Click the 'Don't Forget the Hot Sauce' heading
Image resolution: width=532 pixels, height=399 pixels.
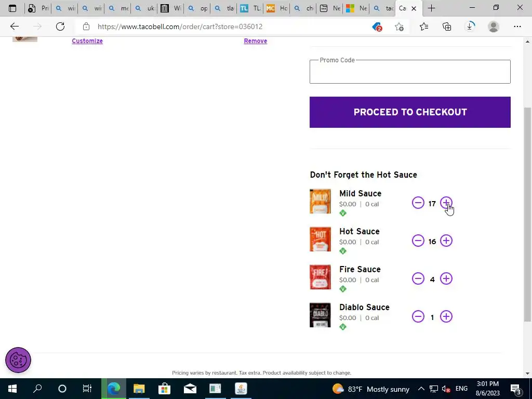(363, 175)
